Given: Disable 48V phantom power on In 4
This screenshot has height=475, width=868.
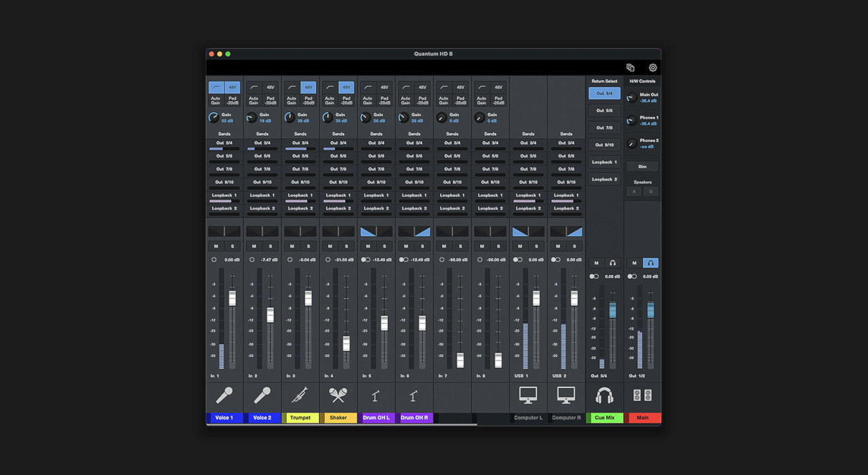Looking at the screenshot, I should [347, 88].
